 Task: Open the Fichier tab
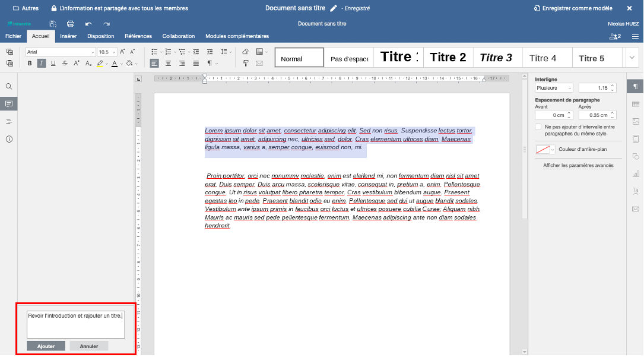pyautogui.click(x=13, y=36)
